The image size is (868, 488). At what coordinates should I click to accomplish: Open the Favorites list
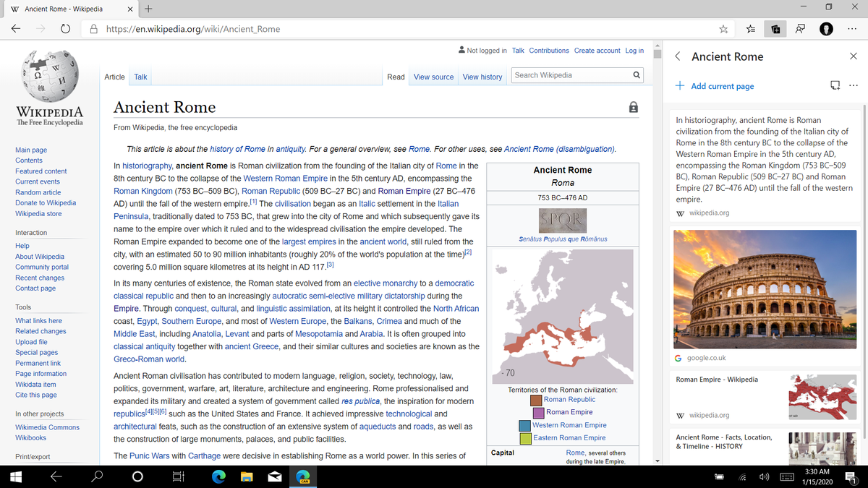pyautogui.click(x=750, y=28)
